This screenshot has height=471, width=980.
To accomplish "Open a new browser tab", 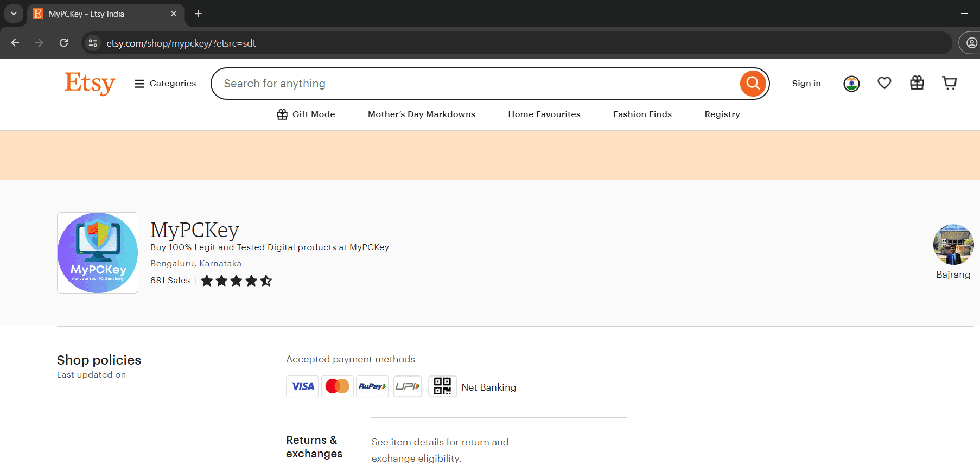I will coord(199,14).
